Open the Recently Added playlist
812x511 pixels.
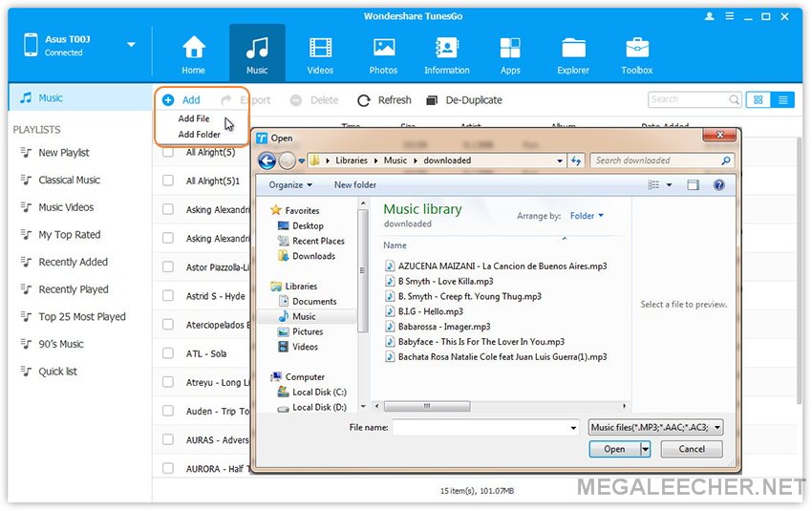click(73, 262)
